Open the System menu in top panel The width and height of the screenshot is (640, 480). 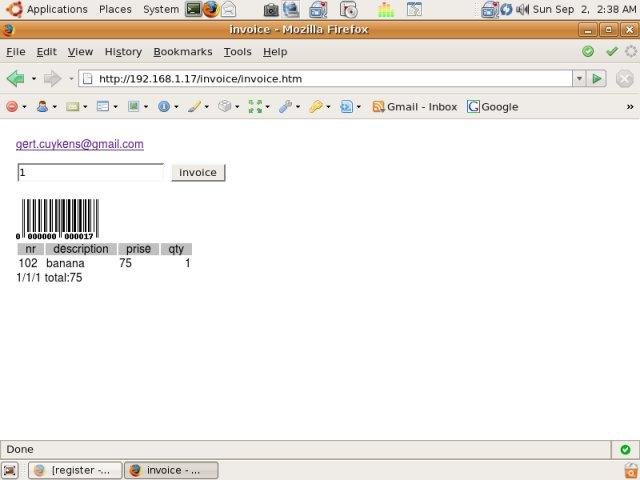click(161, 9)
